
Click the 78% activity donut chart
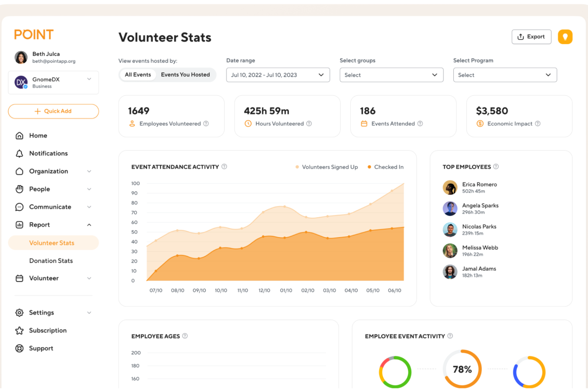462,369
